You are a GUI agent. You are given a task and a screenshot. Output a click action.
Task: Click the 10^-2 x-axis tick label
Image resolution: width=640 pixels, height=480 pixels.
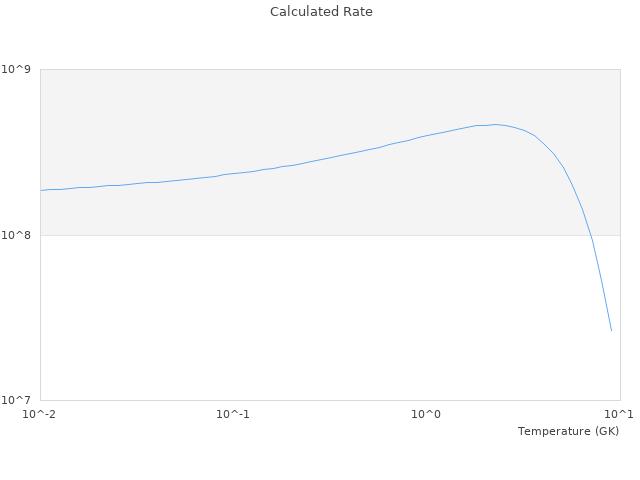tap(40, 415)
